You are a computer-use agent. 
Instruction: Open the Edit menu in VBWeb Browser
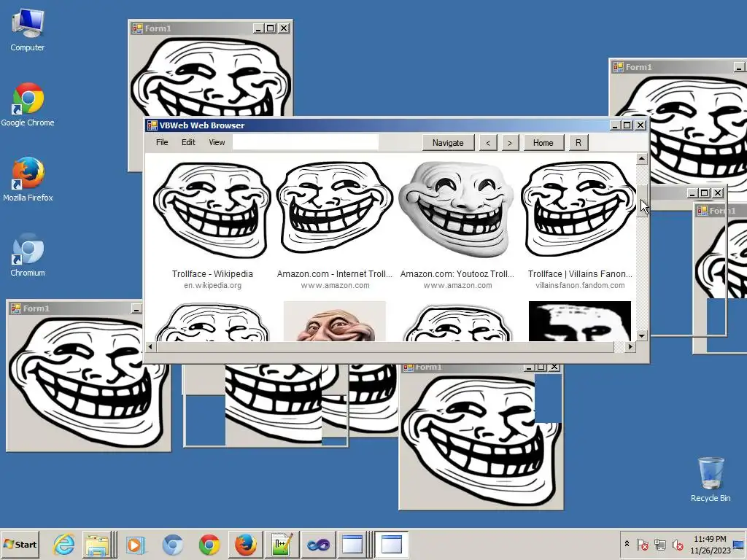pyautogui.click(x=188, y=142)
